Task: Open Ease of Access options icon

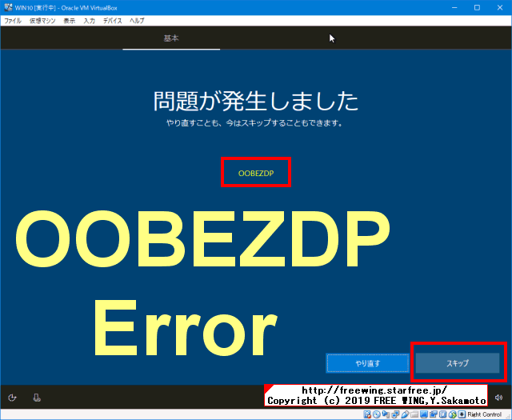Action: 12,398
